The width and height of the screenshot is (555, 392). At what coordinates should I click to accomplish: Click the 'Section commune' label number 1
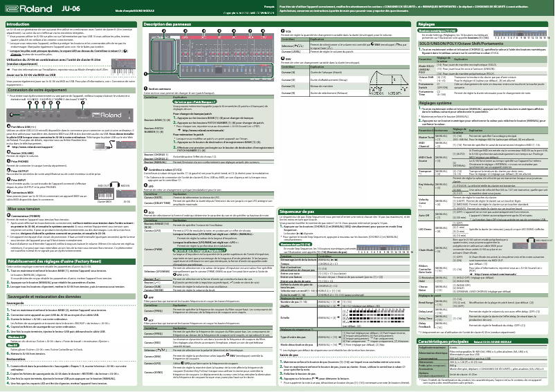(157, 88)
